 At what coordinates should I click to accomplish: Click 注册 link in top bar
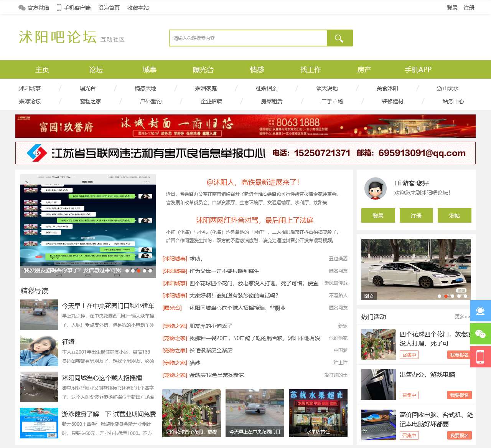pos(469,8)
